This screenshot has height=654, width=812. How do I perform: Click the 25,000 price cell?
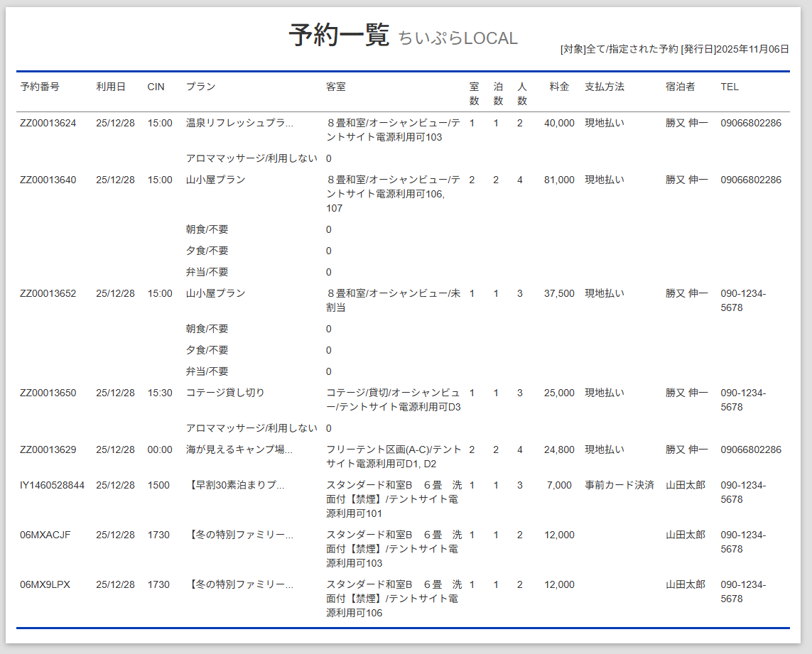coord(559,393)
